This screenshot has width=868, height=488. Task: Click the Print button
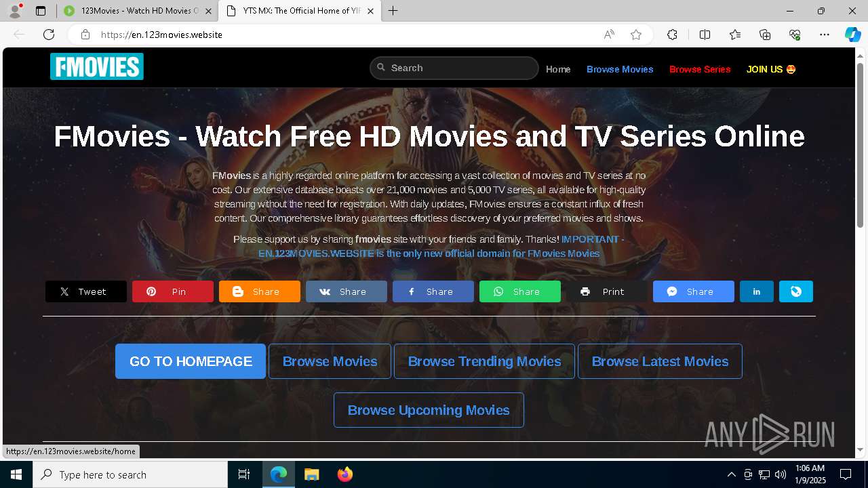tap(607, 291)
